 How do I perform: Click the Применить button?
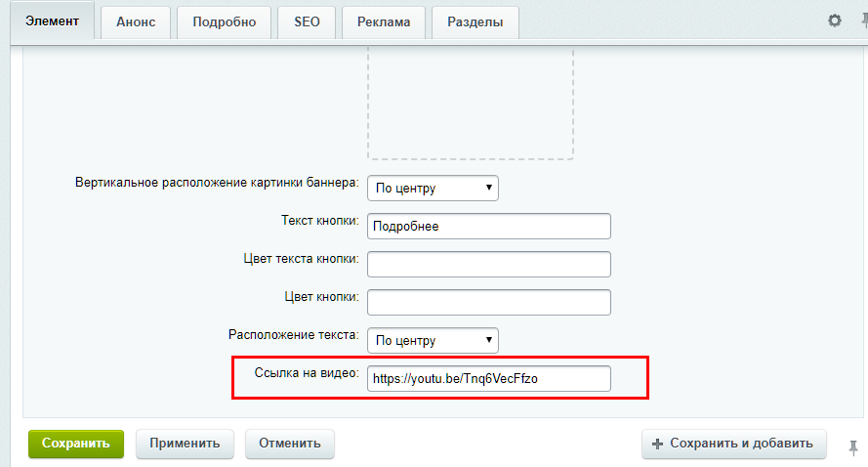pos(185,444)
